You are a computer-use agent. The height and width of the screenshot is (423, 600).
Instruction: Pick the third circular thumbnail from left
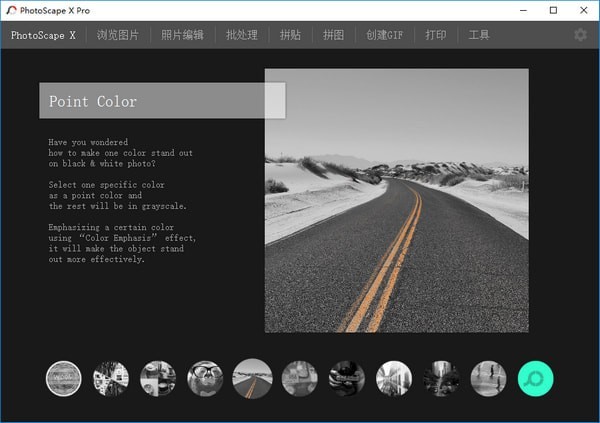[x=158, y=378]
